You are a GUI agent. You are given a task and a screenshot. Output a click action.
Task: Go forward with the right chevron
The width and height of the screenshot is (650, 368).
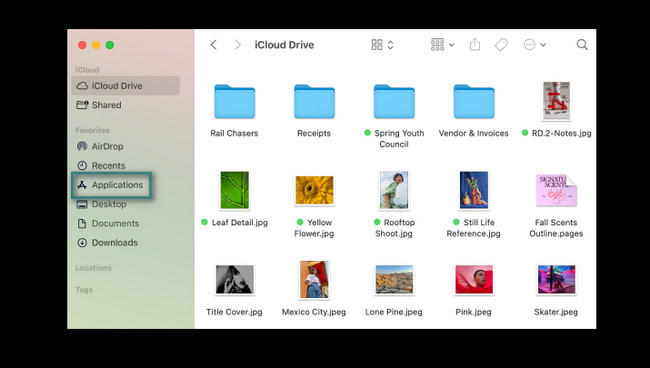click(238, 45)
